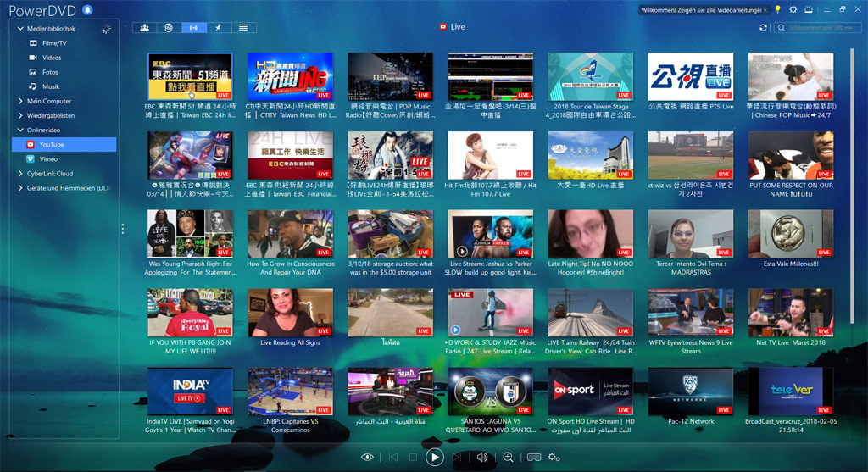
Task: Open the subscriptions people tab icon
Action: pyautogui.click(x=144, y=28)
